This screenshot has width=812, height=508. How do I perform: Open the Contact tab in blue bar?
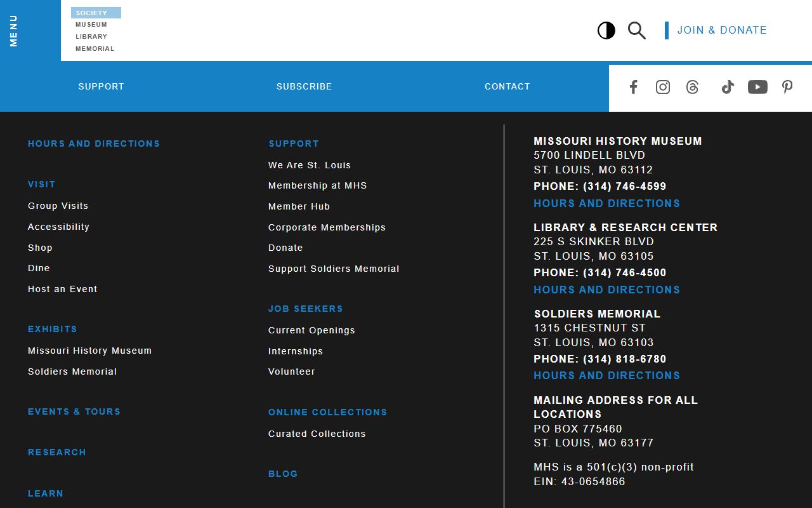click(507, 86)
